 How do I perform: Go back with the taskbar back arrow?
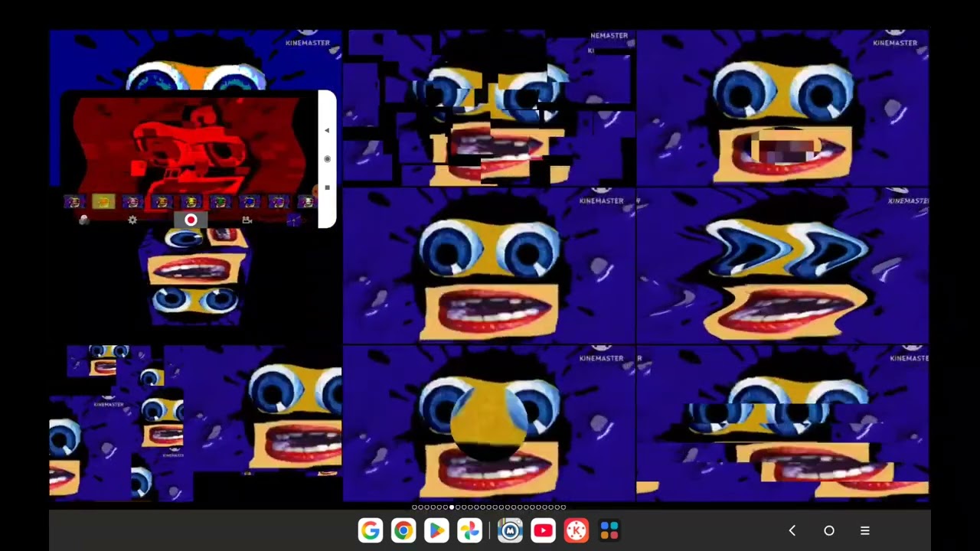[792, 530]
